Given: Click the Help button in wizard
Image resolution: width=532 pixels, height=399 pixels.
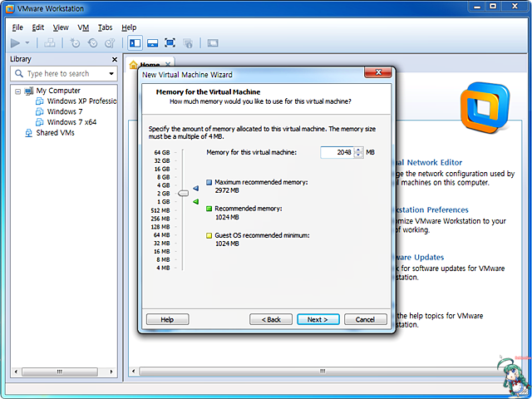Looking at the screenshot, I should (x=168, y=319).
